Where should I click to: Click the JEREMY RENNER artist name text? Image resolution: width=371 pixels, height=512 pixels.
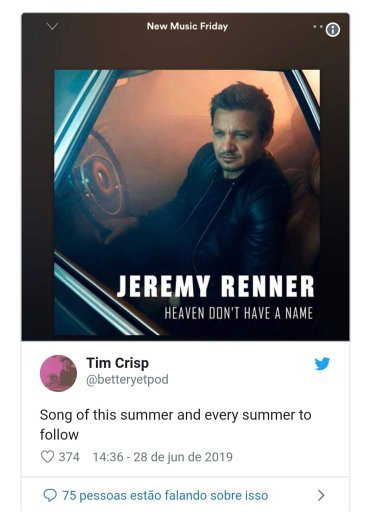click(216, 286)
